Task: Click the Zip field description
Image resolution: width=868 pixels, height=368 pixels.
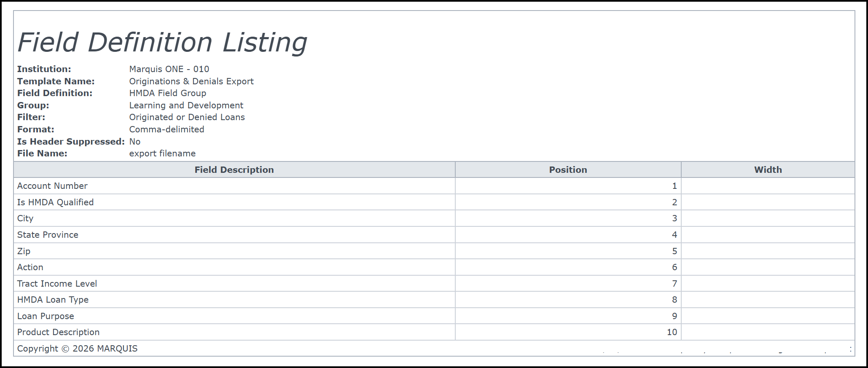Action: pos(24,251)
